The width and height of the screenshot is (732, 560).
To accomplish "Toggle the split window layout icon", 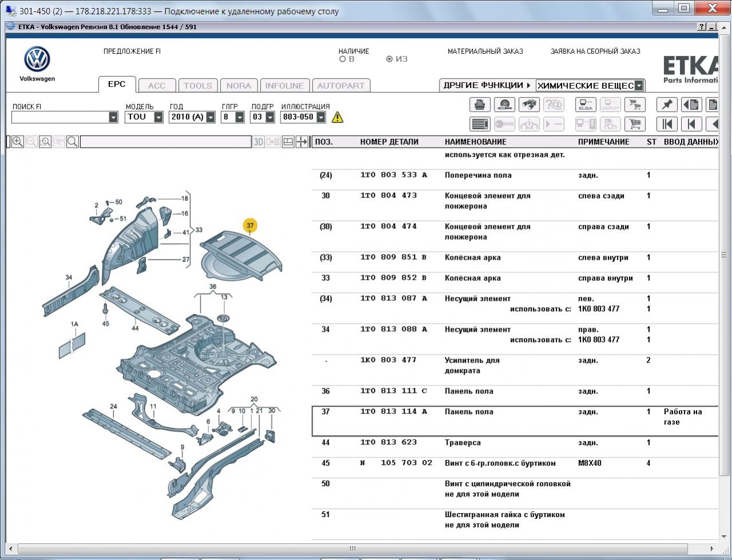I will 288,142.
